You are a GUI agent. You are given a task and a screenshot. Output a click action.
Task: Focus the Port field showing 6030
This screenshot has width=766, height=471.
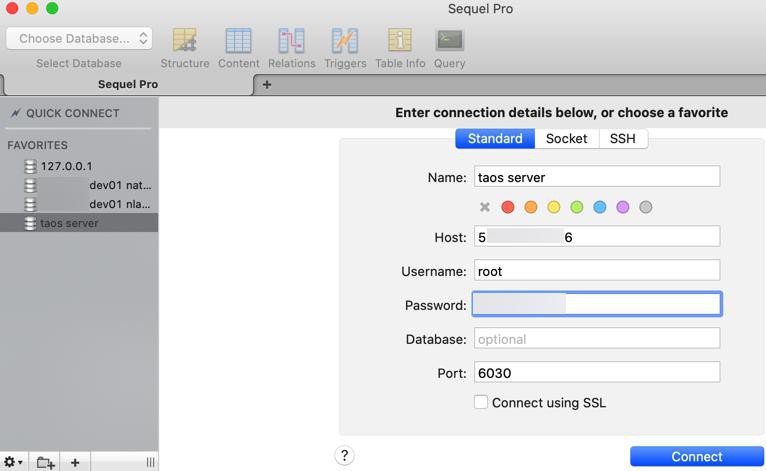point(597,372)
